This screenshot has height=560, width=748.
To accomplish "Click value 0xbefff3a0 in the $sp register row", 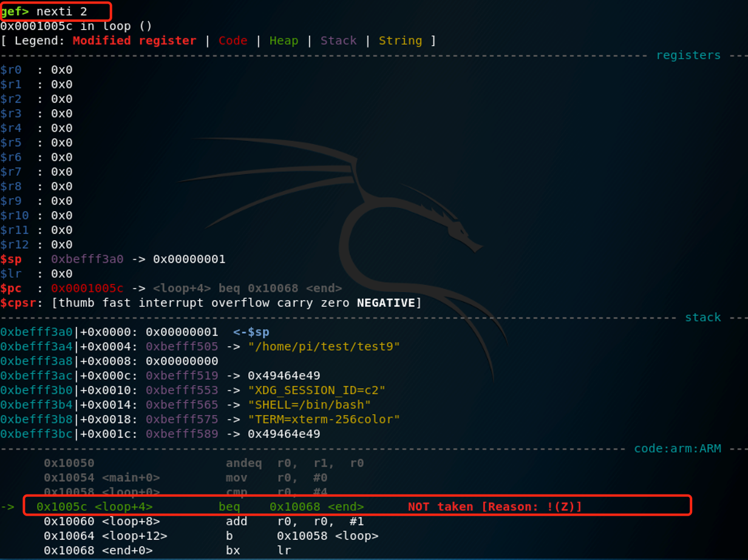I will click(x=87, y=259).
